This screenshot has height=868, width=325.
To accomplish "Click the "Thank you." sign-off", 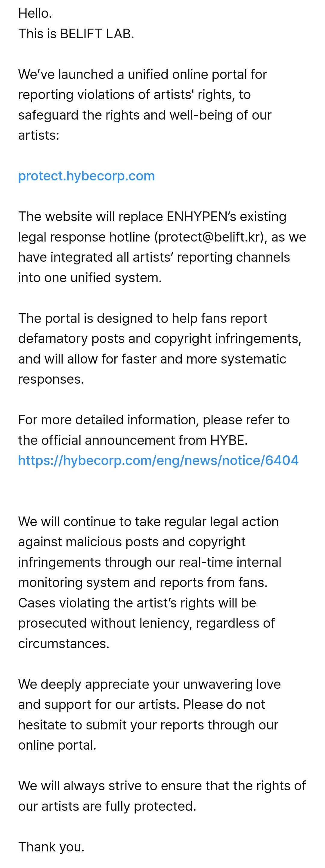I will click(x=51, y=846).
